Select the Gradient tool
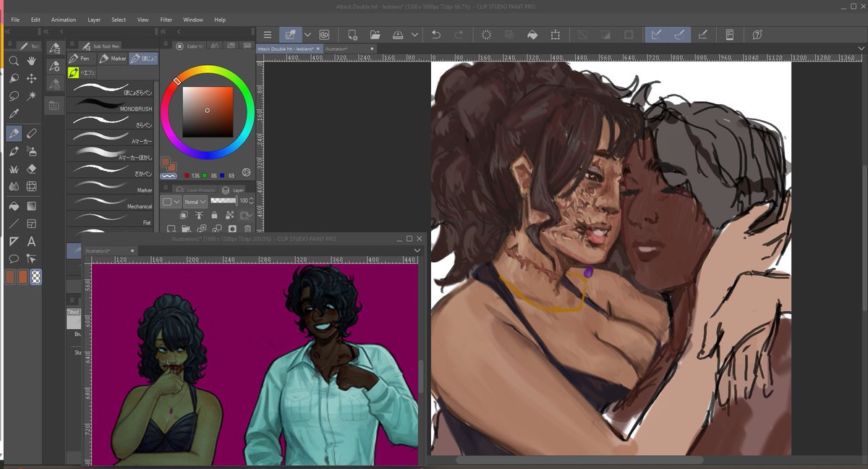 point(32,206)
